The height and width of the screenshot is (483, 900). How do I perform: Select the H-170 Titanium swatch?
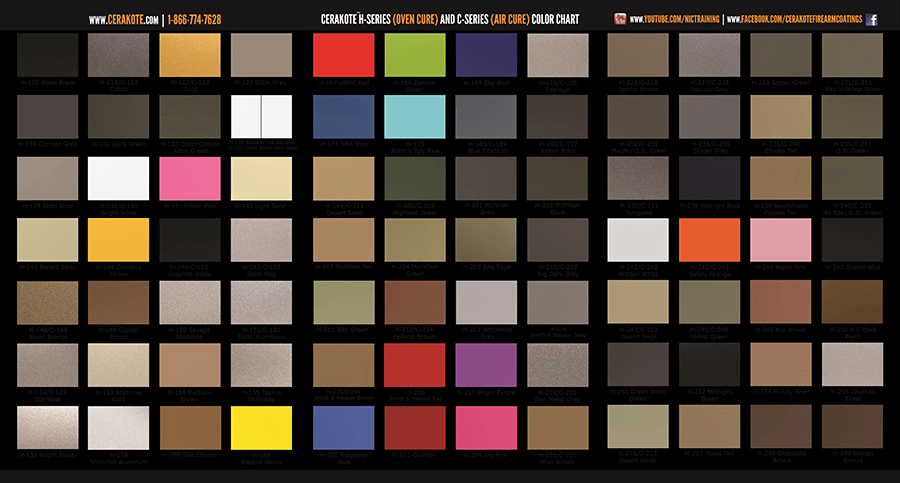(558, 55)
